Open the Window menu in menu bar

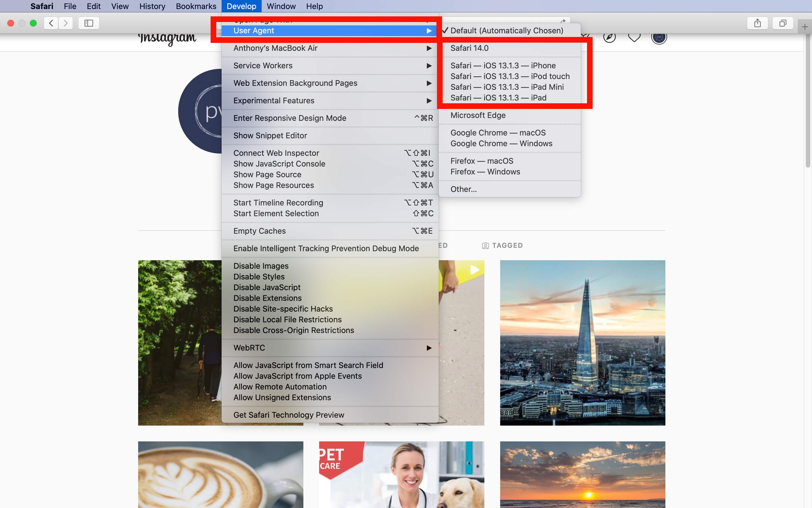281,6
